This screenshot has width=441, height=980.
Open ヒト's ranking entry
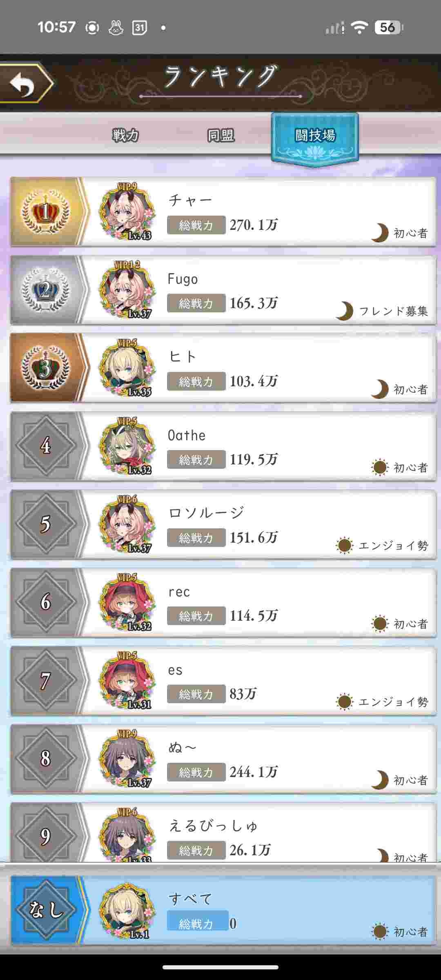click(x=223, y=368)
